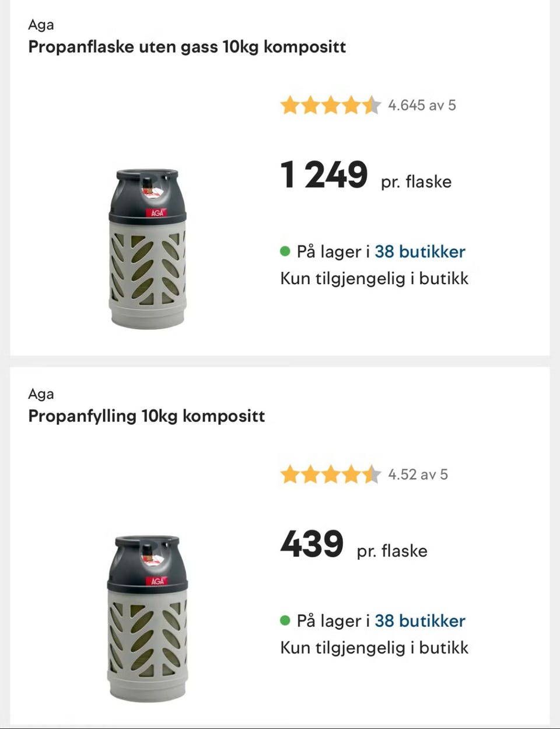Viewport: 560px width, 729px height.
Task: Click the 439 price for Propanfylling
Action: (312, 544)
